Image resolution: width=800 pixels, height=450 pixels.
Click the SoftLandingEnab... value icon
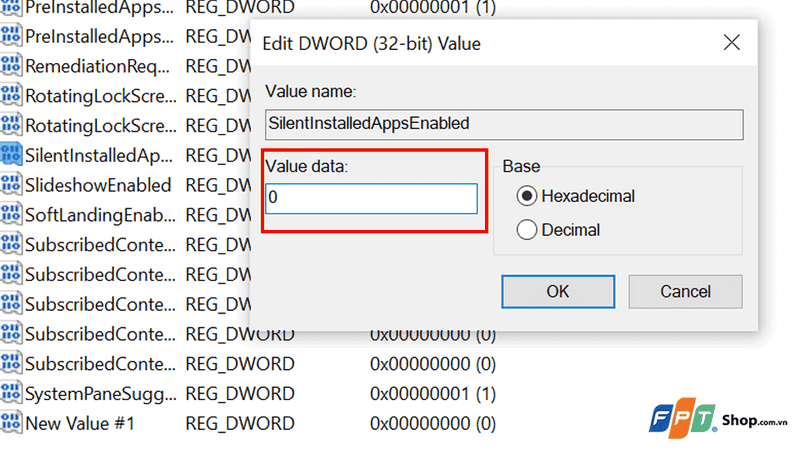(11, 214)
